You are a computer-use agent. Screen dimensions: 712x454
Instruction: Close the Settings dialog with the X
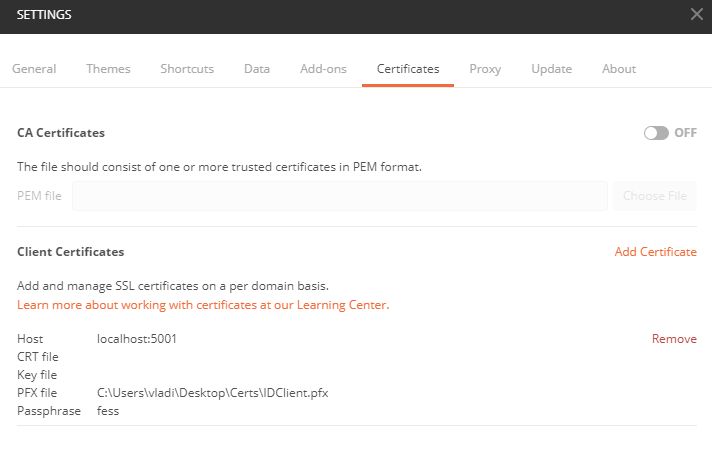(697, 14)
